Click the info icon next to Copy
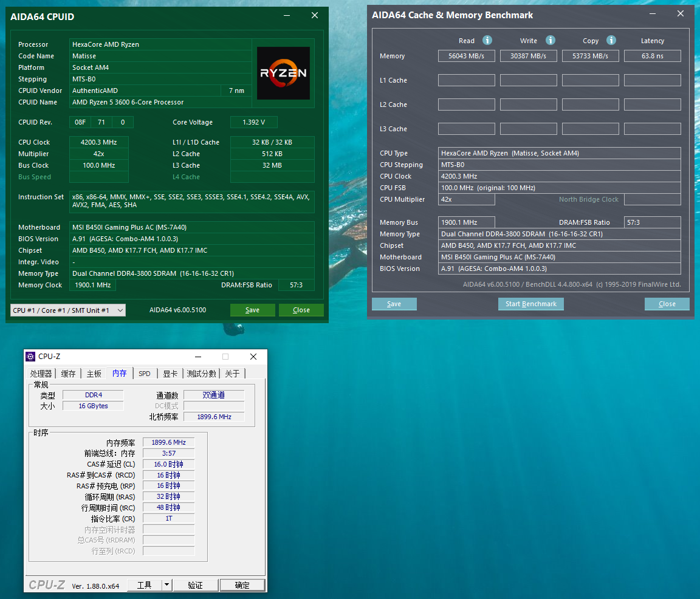 tap(611, 40)
